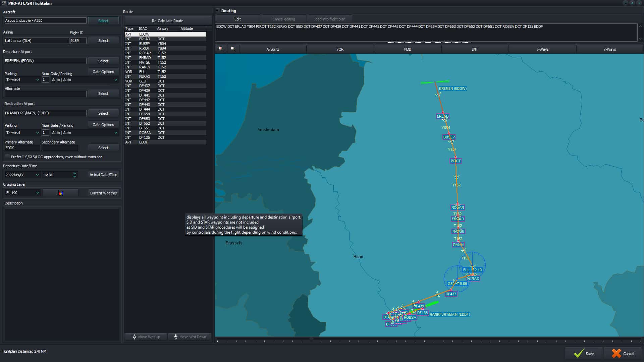Viewport: 644px width, 362px height.
Task: Click the map zoom out magnifier
Action: tap(233, 49)
